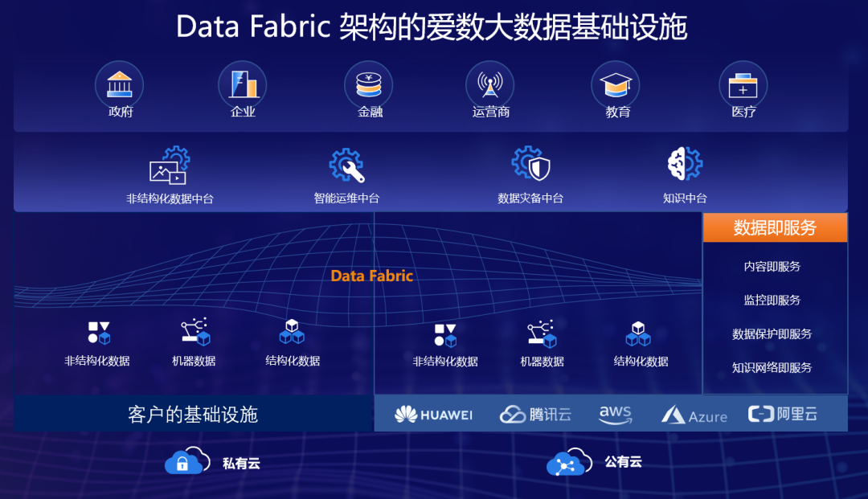This screenshot has height=499, width=868.
Task: Click the 政府 government building icon
Action: tap(119, 84)
